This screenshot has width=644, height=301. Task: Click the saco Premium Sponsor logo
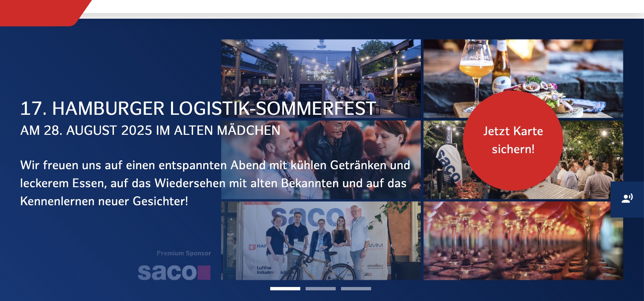[x=174, y=272]
